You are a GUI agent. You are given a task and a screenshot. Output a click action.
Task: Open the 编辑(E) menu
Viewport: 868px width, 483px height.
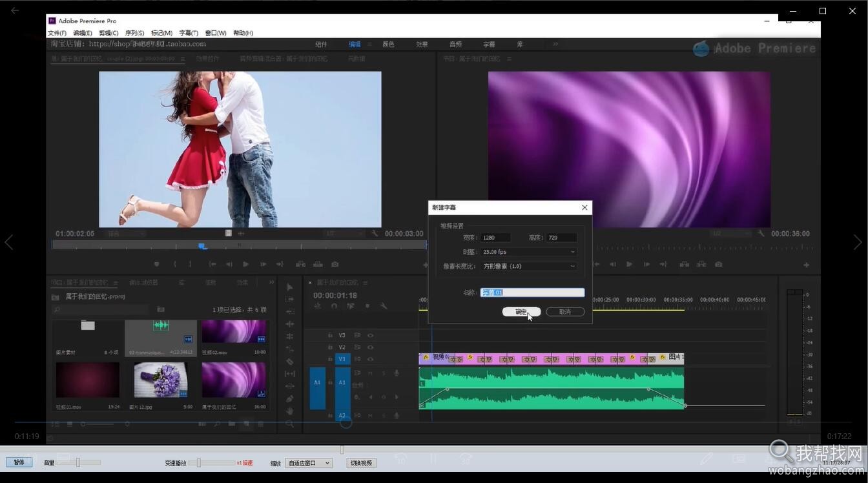(83, 33)
